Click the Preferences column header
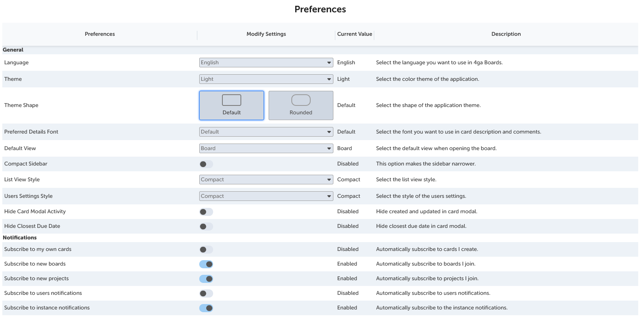The height and width of the screenshot is (326, 644). click(x=100, y=34)
